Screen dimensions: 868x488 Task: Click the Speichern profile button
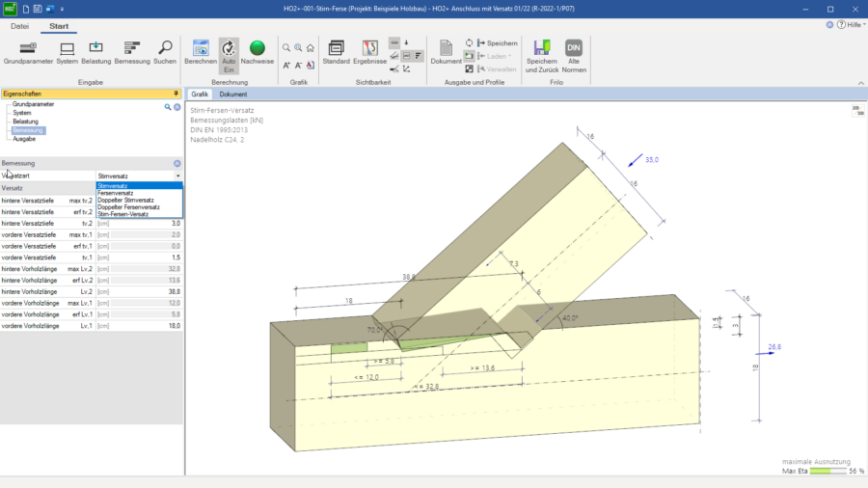[x=497, y=43]
